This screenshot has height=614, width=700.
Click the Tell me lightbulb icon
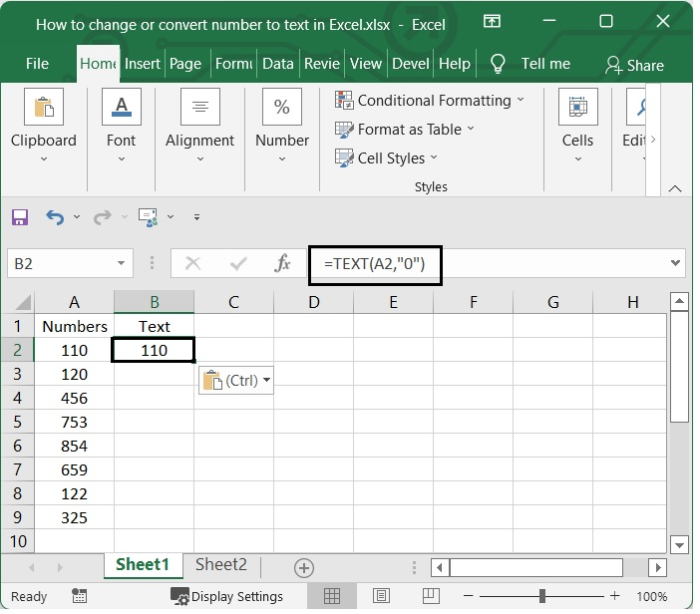(497, 64)
